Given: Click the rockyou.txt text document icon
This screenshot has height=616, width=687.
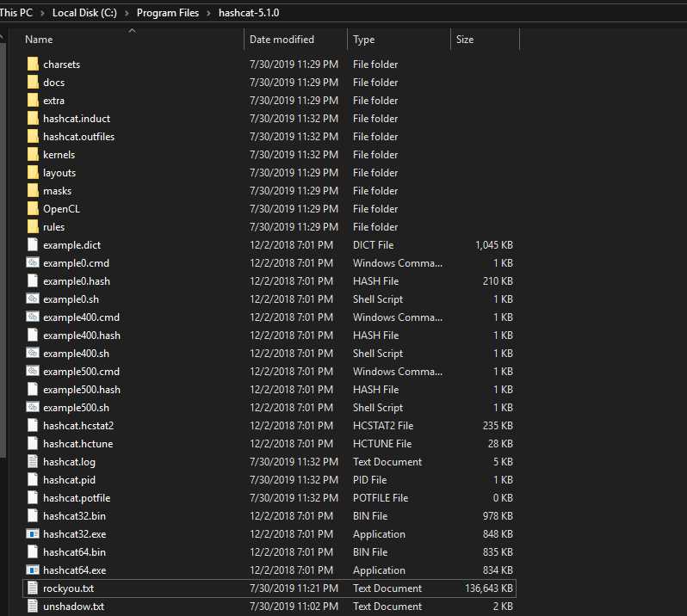Looking at the screenshot, I should click(33, 588).
